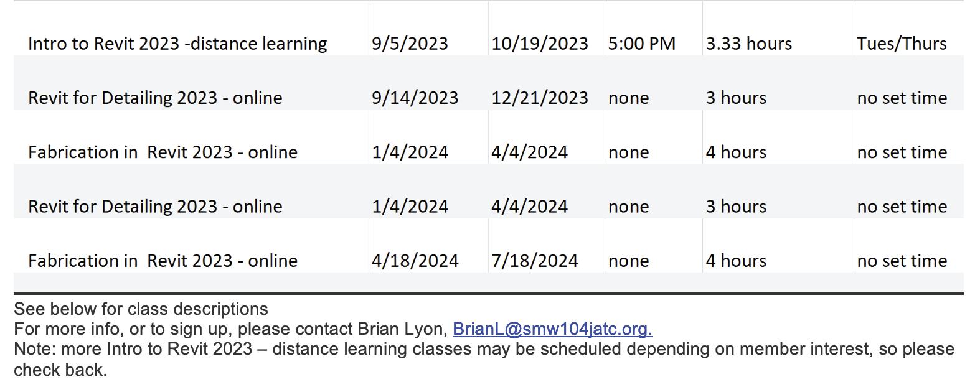Click Revit for Detailing class starting 9/14/2023
Image resolution: width=980 pixels, height=387 pixels.
point(155,98)
